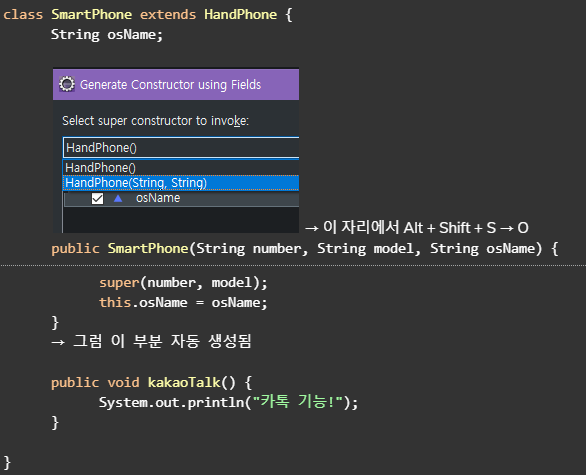Click the "public SmartPhone(String number, ..." constructor line
586x475 pixels.
coord(305,249)
